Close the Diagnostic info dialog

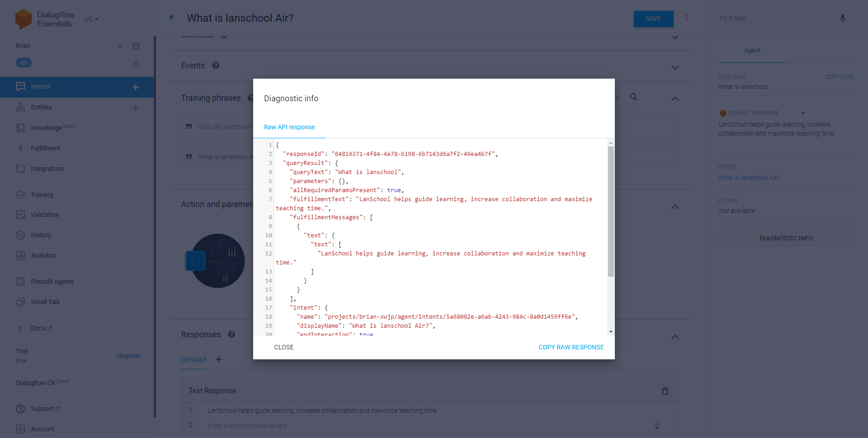pyautogui.click(x=283, y=347)
